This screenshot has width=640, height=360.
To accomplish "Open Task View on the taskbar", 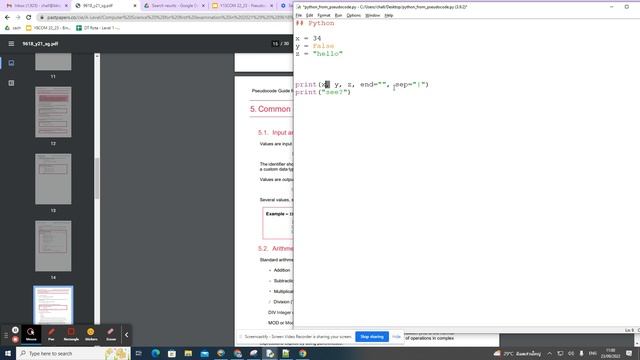I will tap(139, 353).
